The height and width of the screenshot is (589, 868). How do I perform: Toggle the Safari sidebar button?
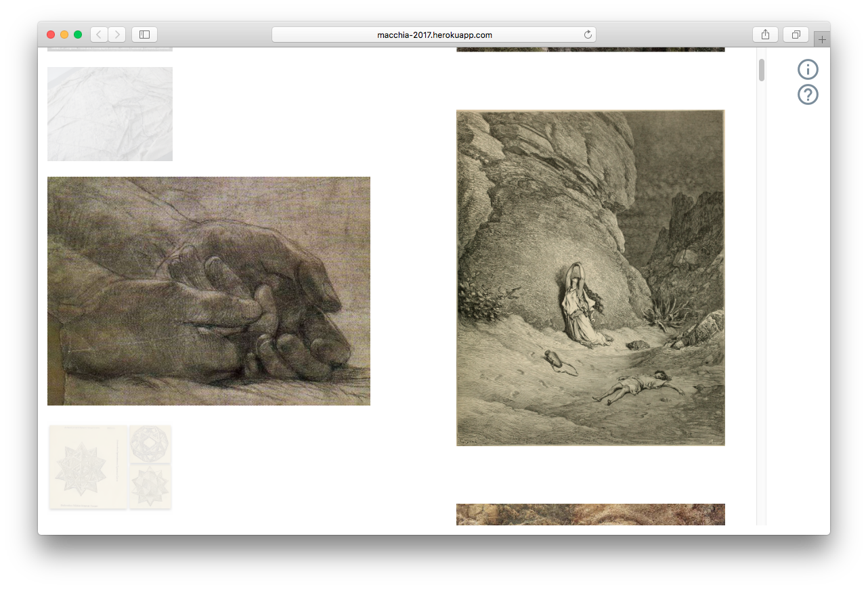pyautogui.click(x=144, y=35)
